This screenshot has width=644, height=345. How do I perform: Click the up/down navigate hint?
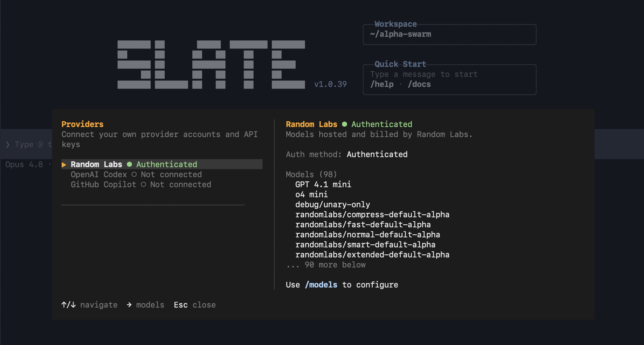tap(90, 305)
